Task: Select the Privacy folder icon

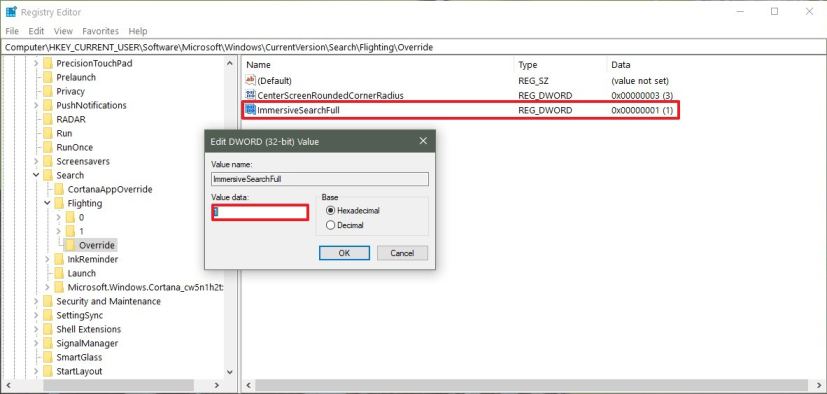Action: (x=48, y=91)
